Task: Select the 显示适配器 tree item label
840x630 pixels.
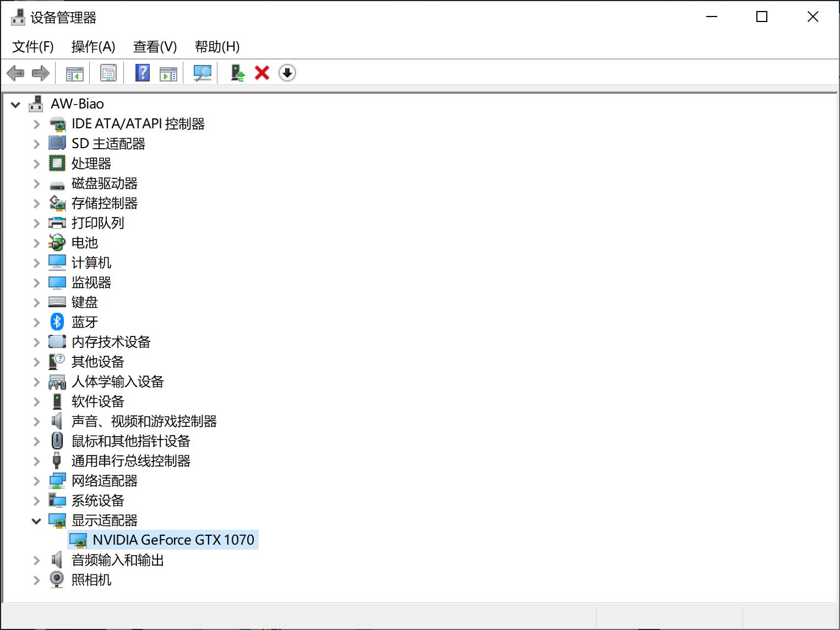Action: 105,520
